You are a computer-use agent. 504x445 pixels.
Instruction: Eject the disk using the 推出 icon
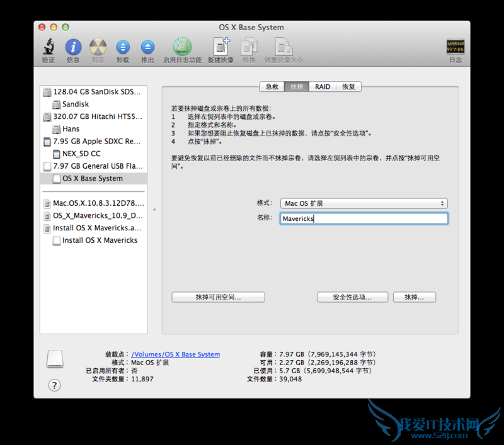pos(147,47)
